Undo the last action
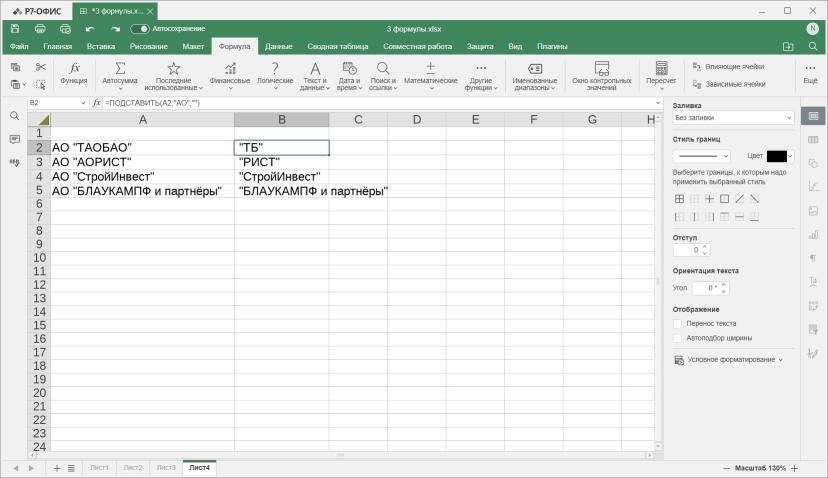This screenshot has height=478, width=828. pyautogui.click(x=90, y=29)
